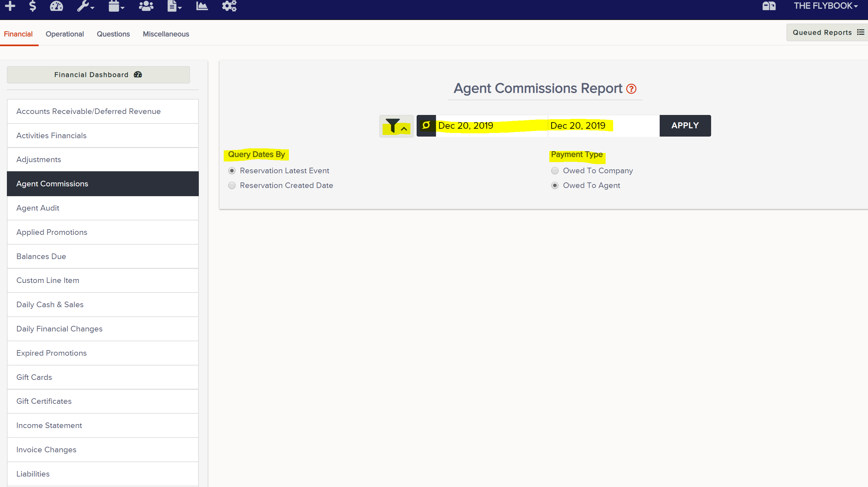Open the dollar sign payments icon
This screenshot has height=487, width=868.
pos(32,6)
